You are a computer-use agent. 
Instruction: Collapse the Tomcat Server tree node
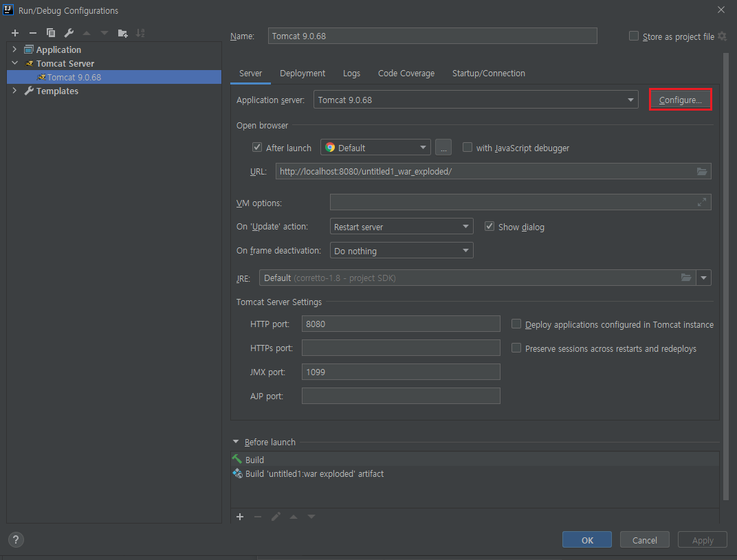point(14,63)
